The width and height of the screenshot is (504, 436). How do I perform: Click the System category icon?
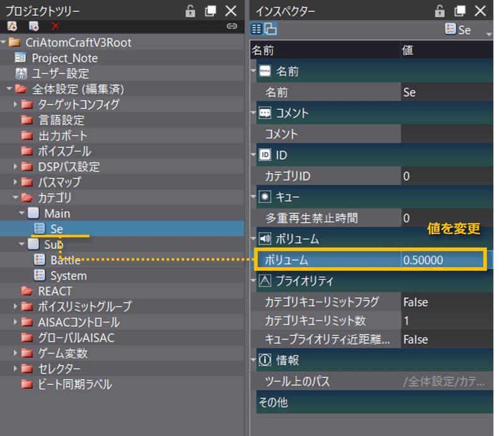40,275
